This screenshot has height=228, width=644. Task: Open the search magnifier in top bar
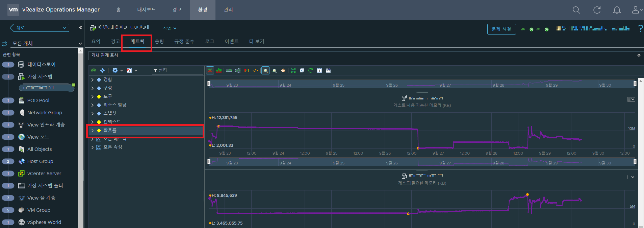[576, 10]
